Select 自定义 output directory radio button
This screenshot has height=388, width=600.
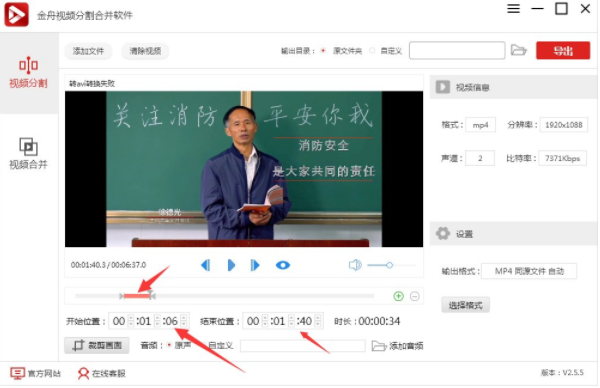point(372,51)
